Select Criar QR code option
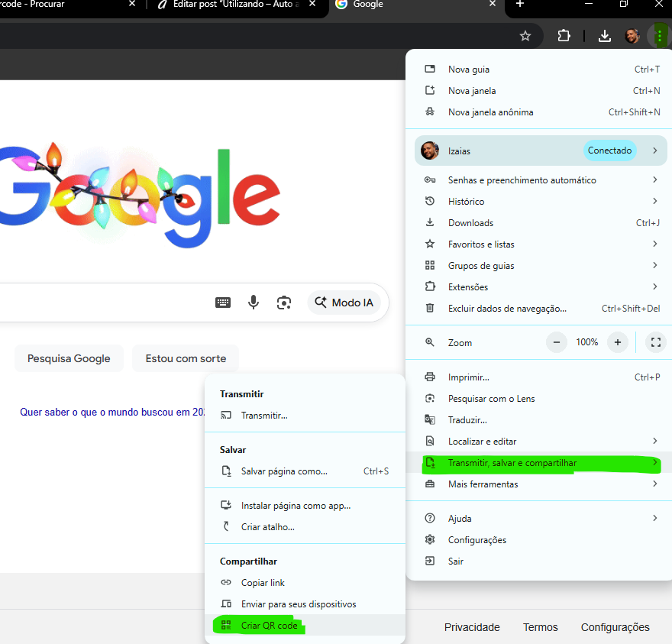The width and height of the screenshot is (672, 644). tap(269, 626)
